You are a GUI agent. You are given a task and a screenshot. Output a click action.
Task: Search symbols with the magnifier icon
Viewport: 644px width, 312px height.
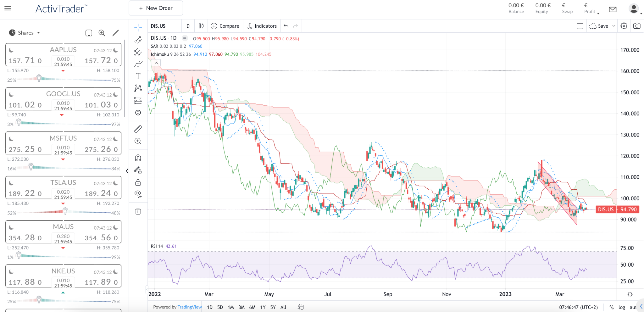tap(102, 33)
